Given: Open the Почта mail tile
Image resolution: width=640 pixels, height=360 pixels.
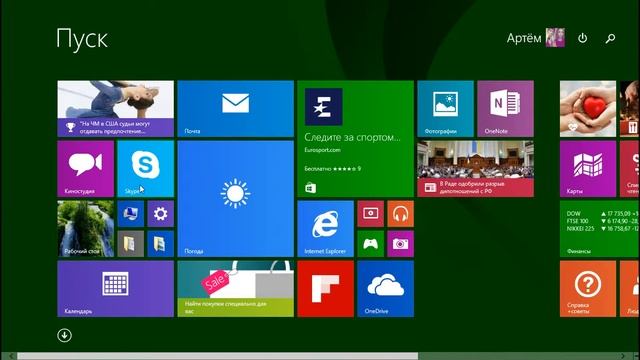Looking at the screenshot, I should pyautogui.click(x=236, y=109).
